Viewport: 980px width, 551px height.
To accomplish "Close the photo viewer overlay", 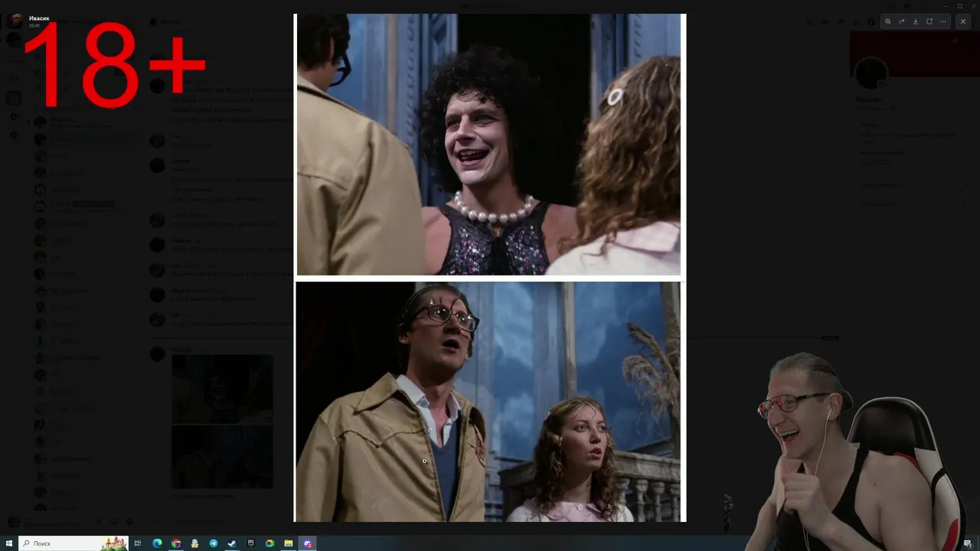I will tap(963, 21).
